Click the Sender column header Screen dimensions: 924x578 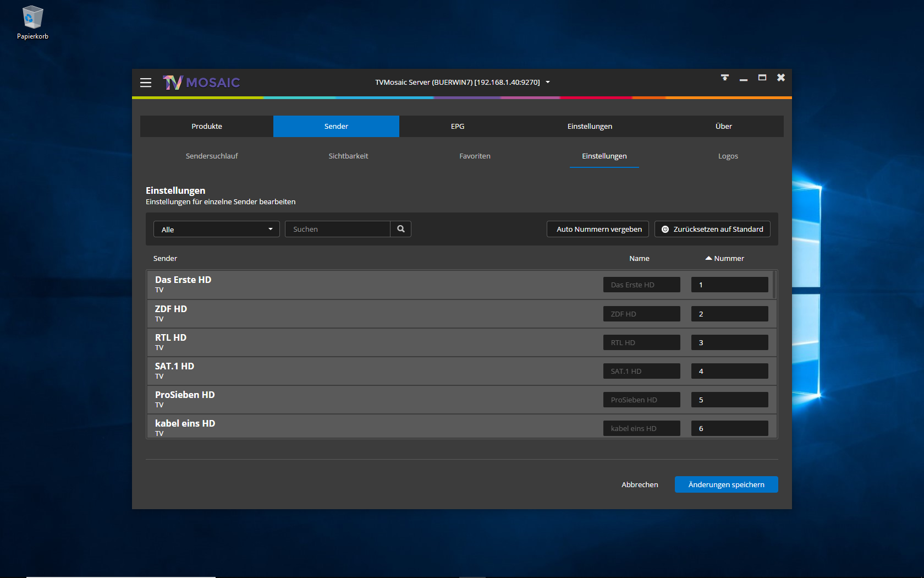pyautogui.click(x=165, y=258)
